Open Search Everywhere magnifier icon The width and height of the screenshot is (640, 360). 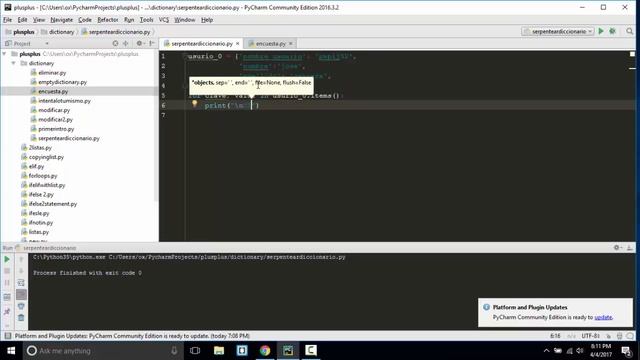pos(629,31)
